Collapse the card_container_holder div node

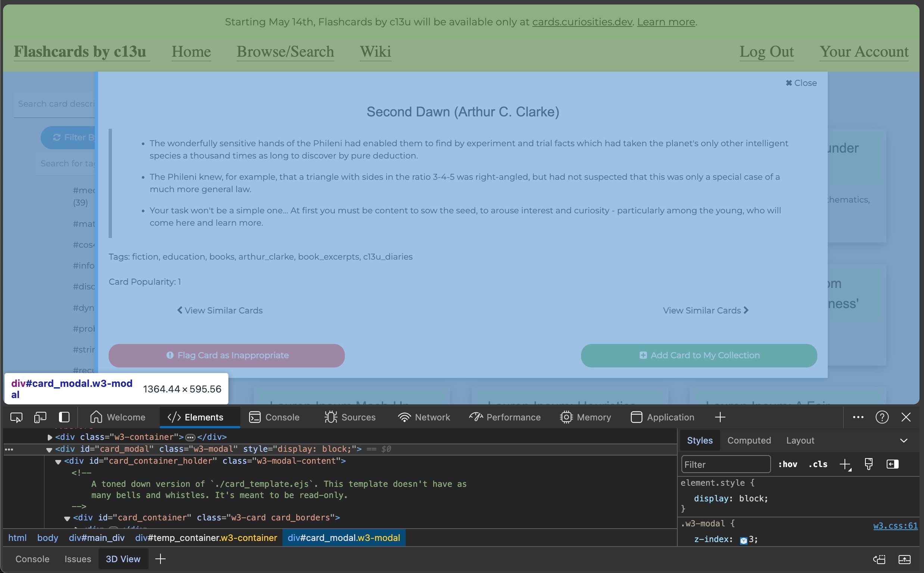[58, 461]
